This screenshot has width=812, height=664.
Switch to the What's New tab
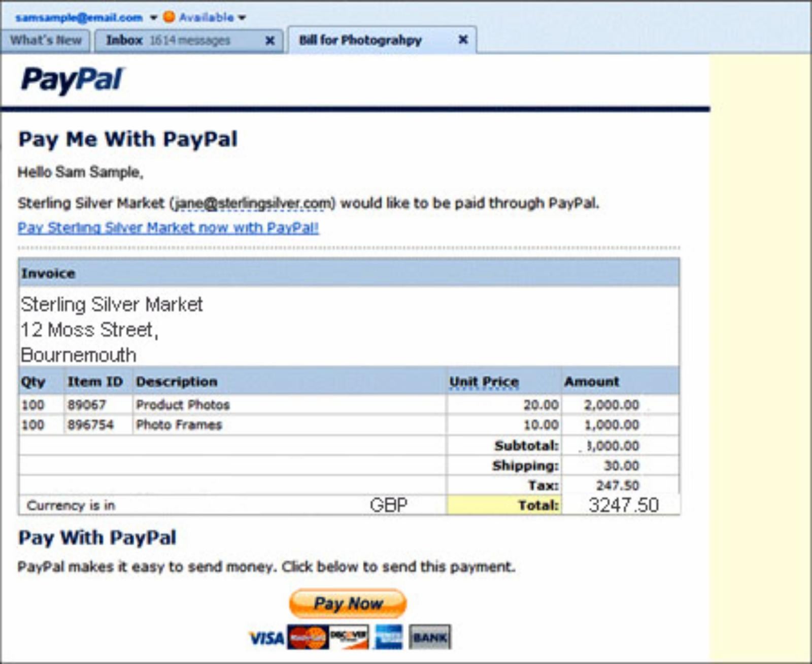[x=46, y=40]
